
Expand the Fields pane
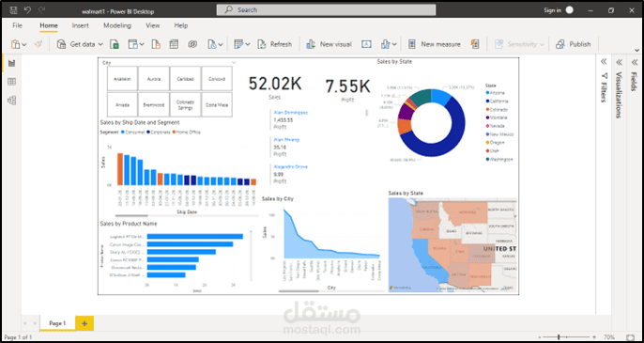point(635,62)
